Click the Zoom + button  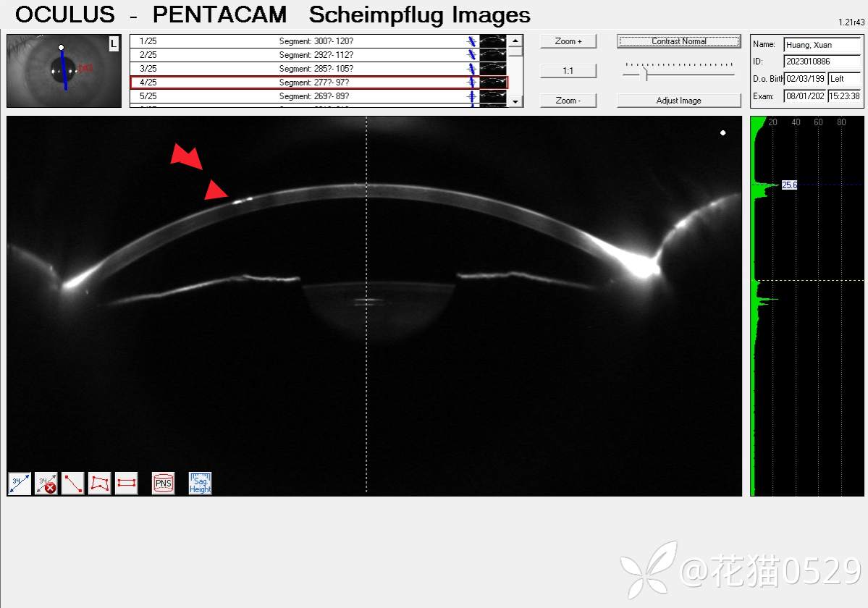568,41
